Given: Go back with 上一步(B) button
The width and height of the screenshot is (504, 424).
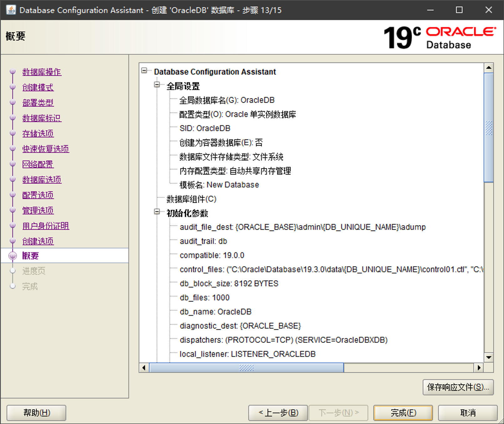Looking at the screenshot, I should pyautogui.click(x=278, y=413).
